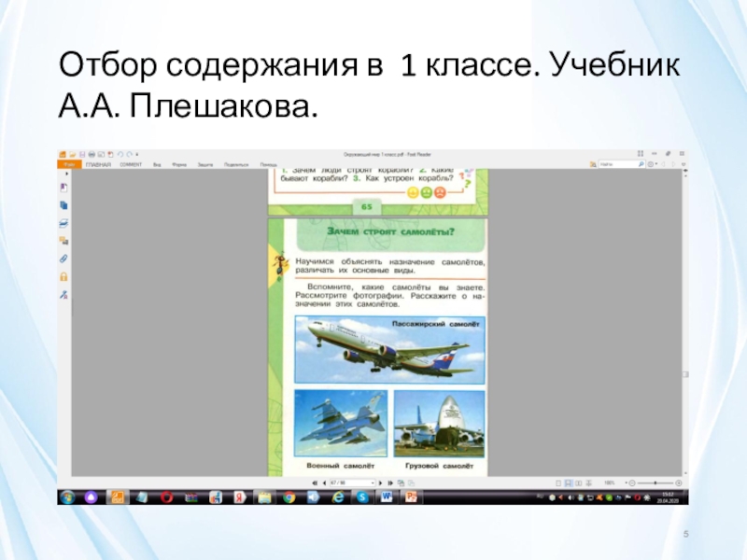Open the Форма ribbon tab
The height and width of the screenshot is (560, 747).
click(x=179, y=165)
